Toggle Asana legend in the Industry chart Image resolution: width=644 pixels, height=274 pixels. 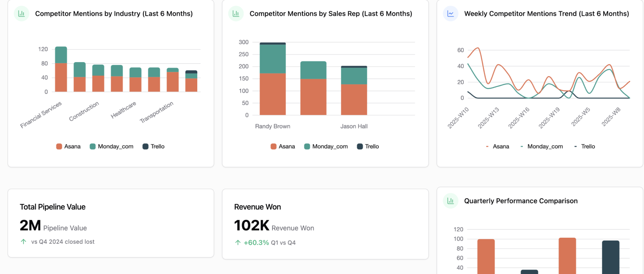click(68, 146)
